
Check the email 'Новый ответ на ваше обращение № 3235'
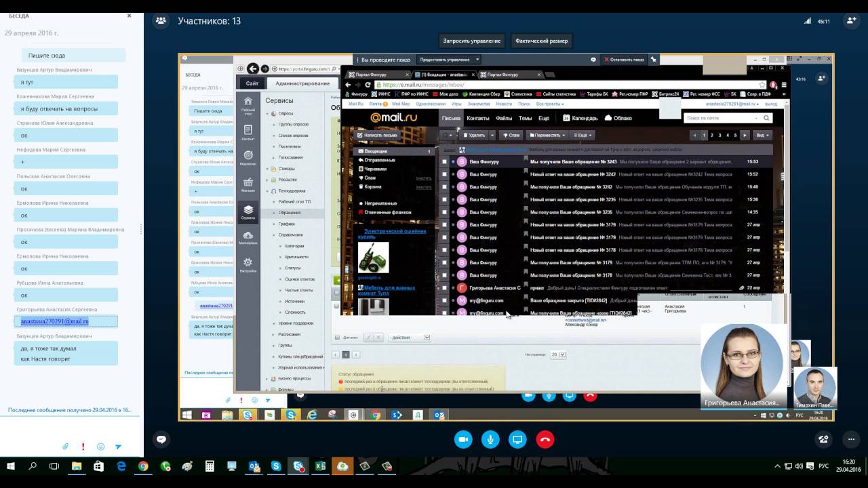tap(445, 199)
